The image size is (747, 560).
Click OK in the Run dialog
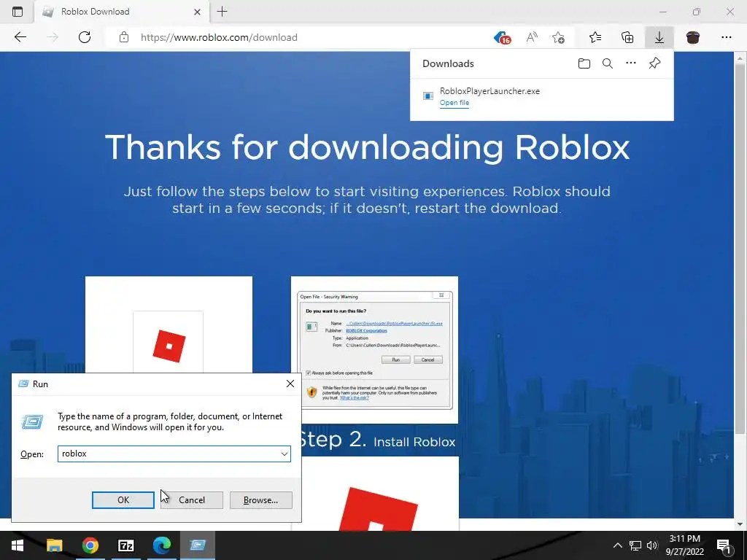click(123, 500)
